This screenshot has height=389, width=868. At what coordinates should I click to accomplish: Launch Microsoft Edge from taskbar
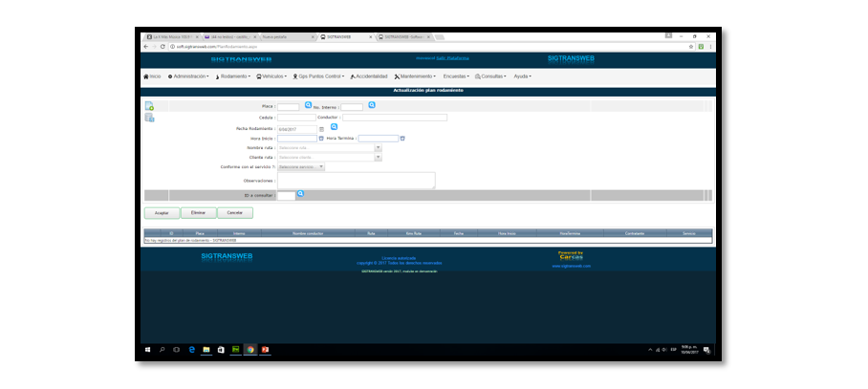pyautogui.click(x=191, y=350)
